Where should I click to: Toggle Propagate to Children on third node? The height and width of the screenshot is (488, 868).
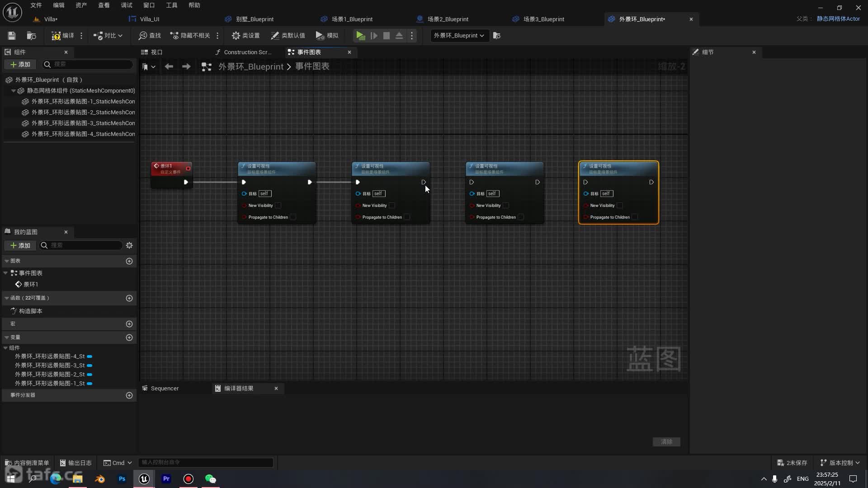[x=521, y=217]
